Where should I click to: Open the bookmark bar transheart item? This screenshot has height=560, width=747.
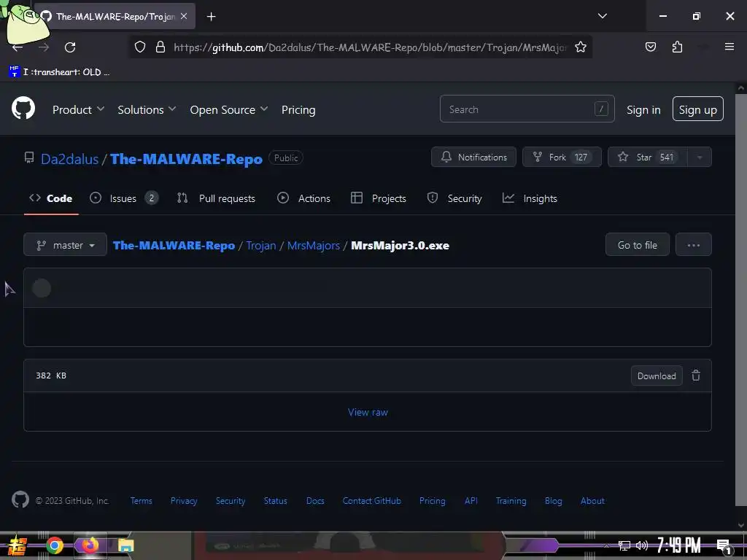[60, 72]
